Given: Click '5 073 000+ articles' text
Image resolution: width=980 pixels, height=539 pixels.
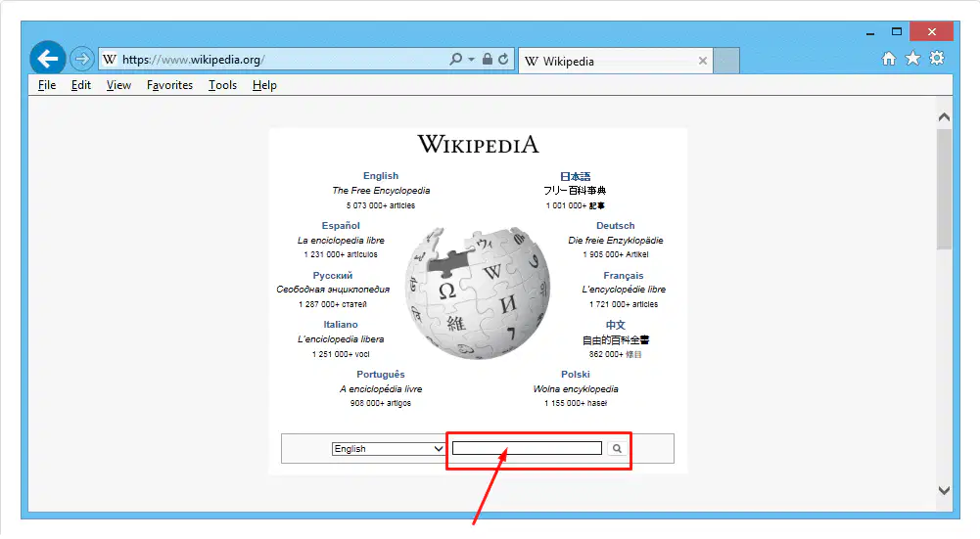Looking at the screenshot, I should [x=381, y=205].
